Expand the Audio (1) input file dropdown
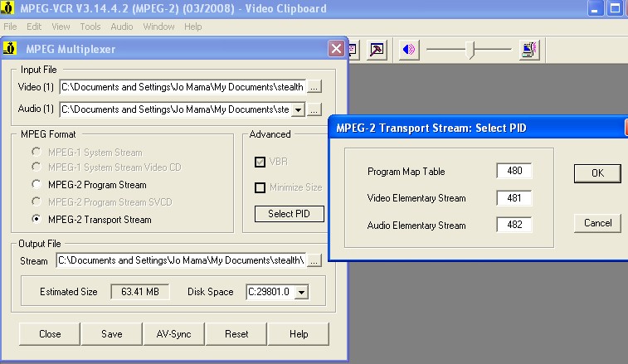 298,109
